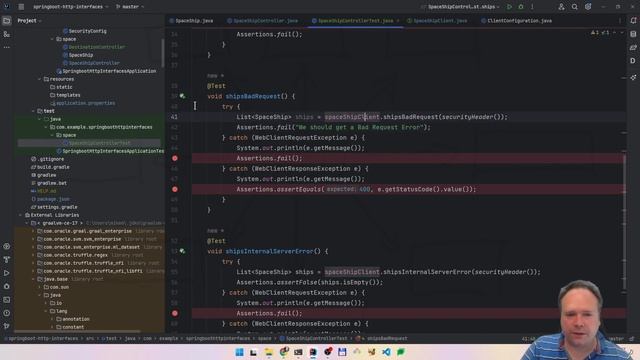640x360 pixels.
Task: Open Terminal tool window icon
Action: tap(7, 300)
